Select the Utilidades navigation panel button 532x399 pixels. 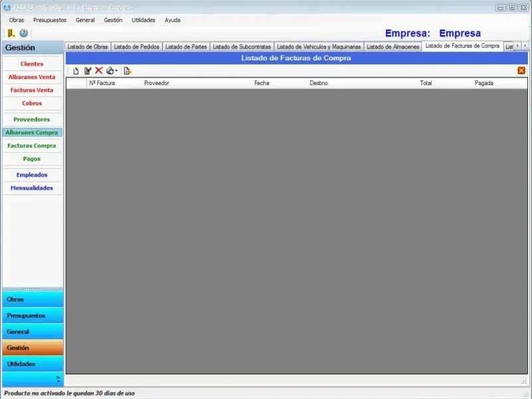click(x=33, y=364)
